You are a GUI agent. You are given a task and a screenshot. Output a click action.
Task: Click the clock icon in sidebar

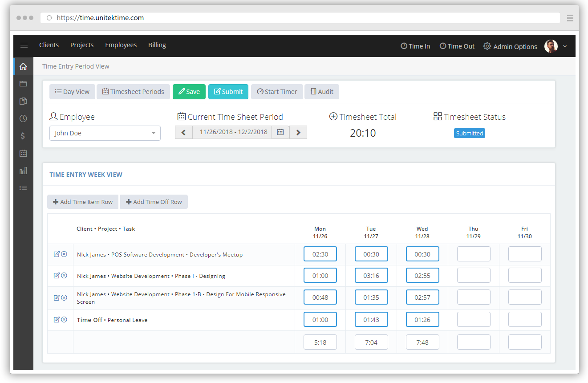pyautogui.click(x=23, y=118)
